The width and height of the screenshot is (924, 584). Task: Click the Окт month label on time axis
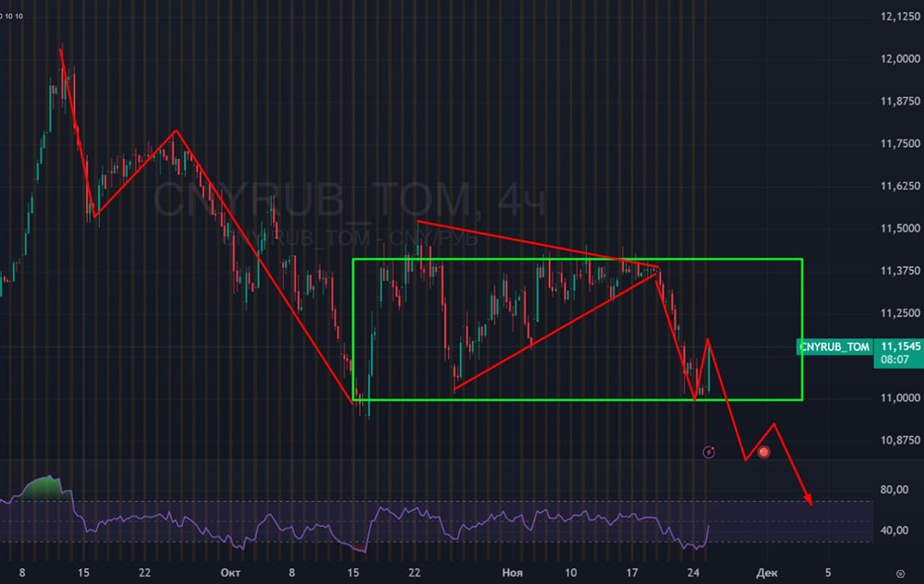(x=230, y=573)
